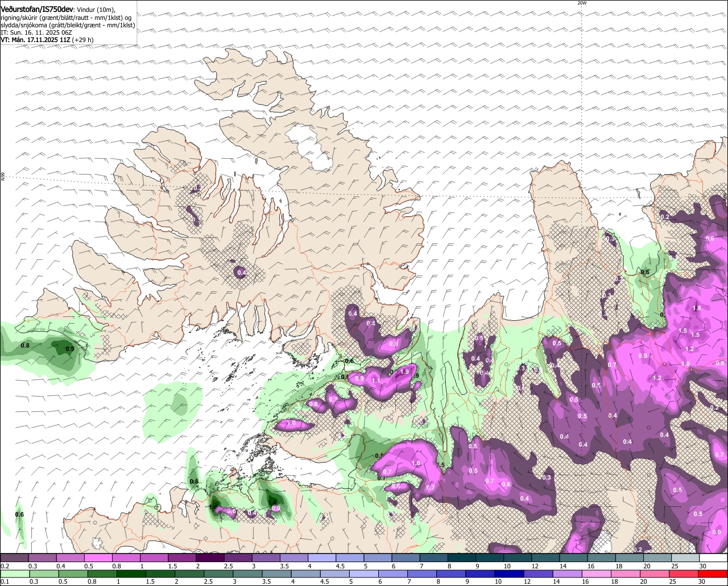Click the pale mint first swatch of the rain legend
This screenshot has width=728, height=586.
tap(15, 573)
